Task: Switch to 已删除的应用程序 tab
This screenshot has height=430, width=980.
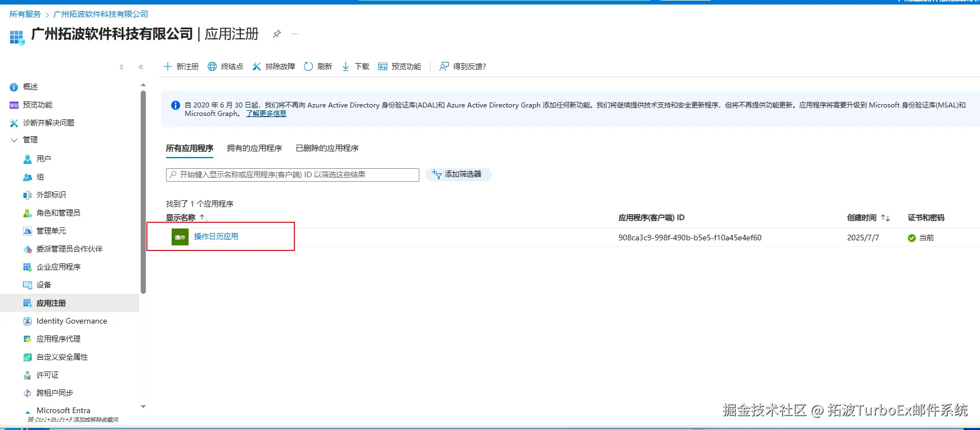Action: [327, 148]
